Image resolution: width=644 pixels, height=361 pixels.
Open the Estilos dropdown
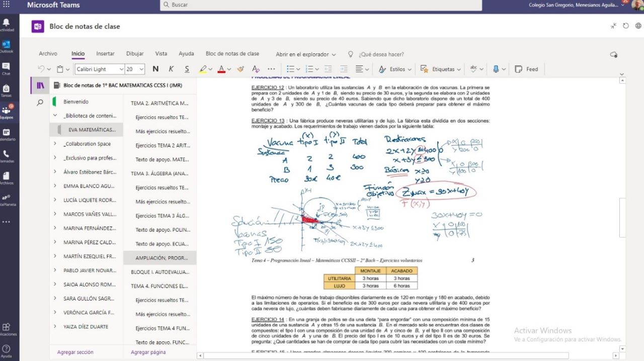tap(395, 69)
